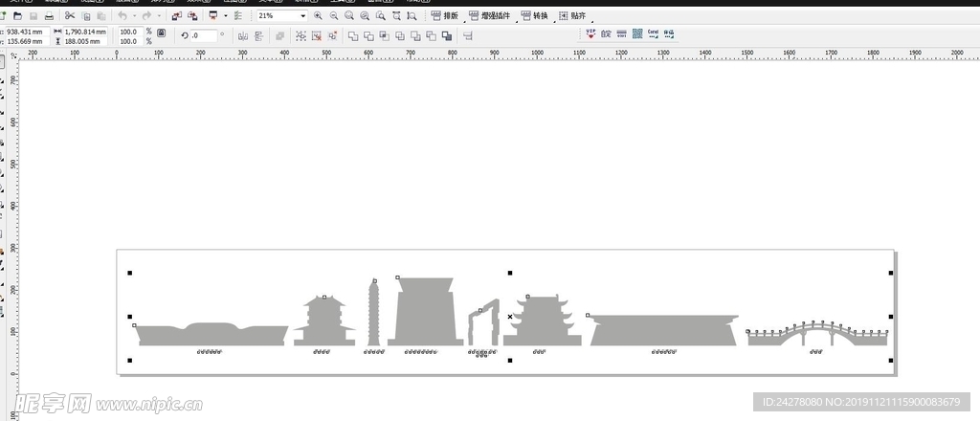Click the 自定 toolbar button

tap(606, 33)
